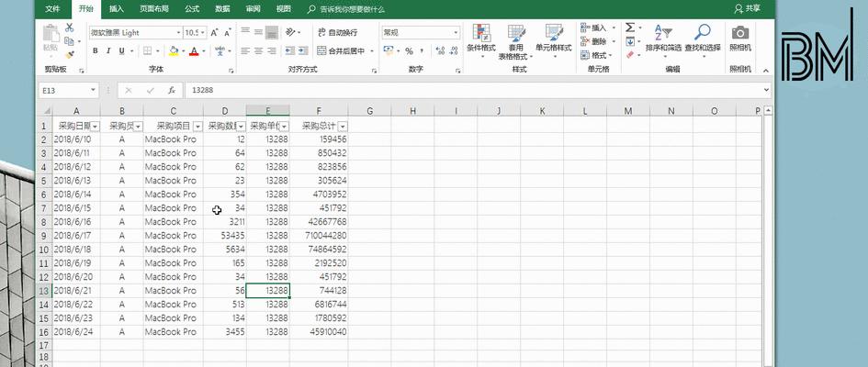868x367 pixels.
Task: Open the 采购项目 column filter dropdown
Action: [x=197, y=127]
